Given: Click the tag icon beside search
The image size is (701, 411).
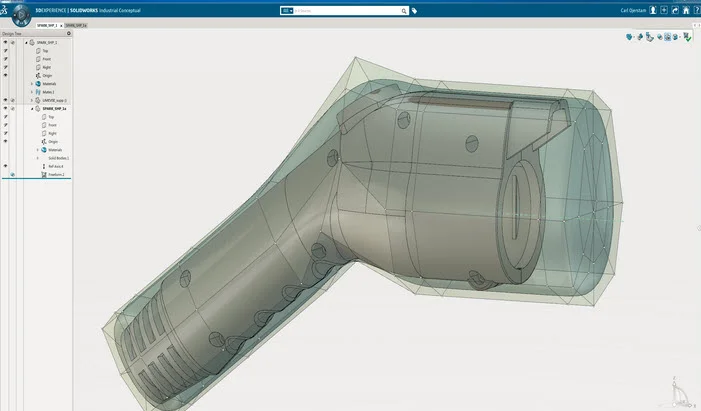Looking at the screenshot, I should [415, 11].
